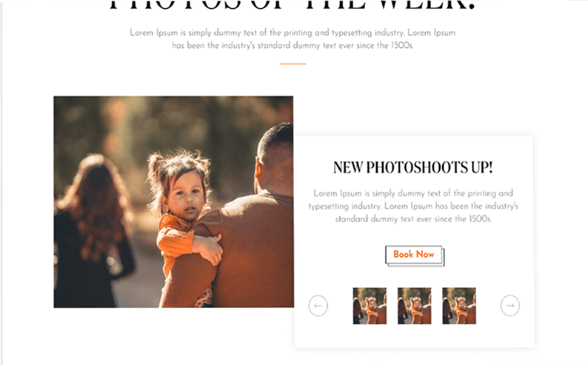Click the orange divider line under the intro
The image size is (588, 365).
click(293, 64)
